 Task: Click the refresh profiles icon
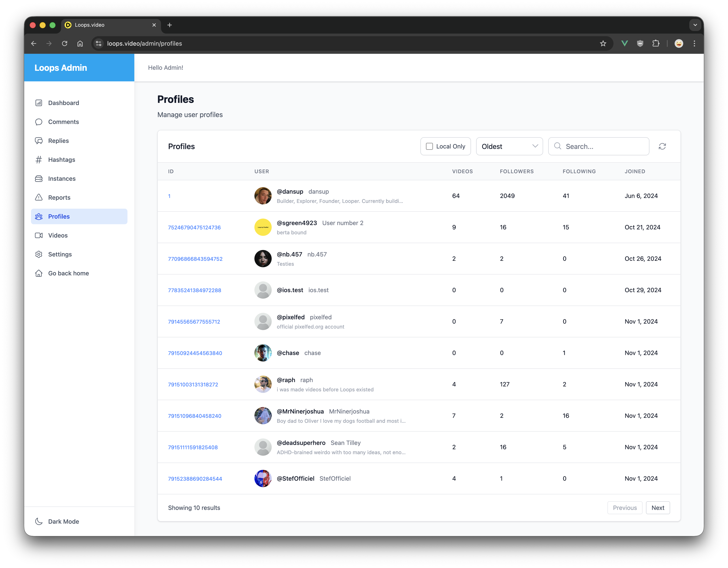(x=662, y=147)
